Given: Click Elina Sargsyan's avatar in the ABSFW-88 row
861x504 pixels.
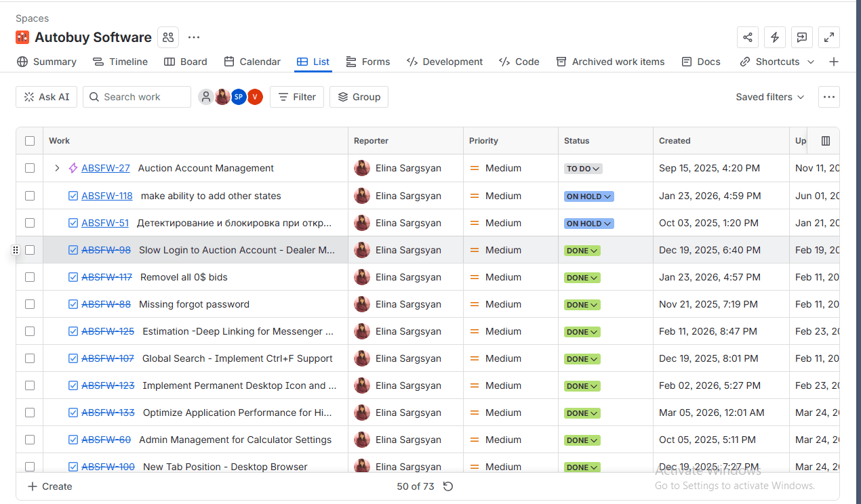Looking at the screenshot, I should pyautogui.click(x=362, y=304).
